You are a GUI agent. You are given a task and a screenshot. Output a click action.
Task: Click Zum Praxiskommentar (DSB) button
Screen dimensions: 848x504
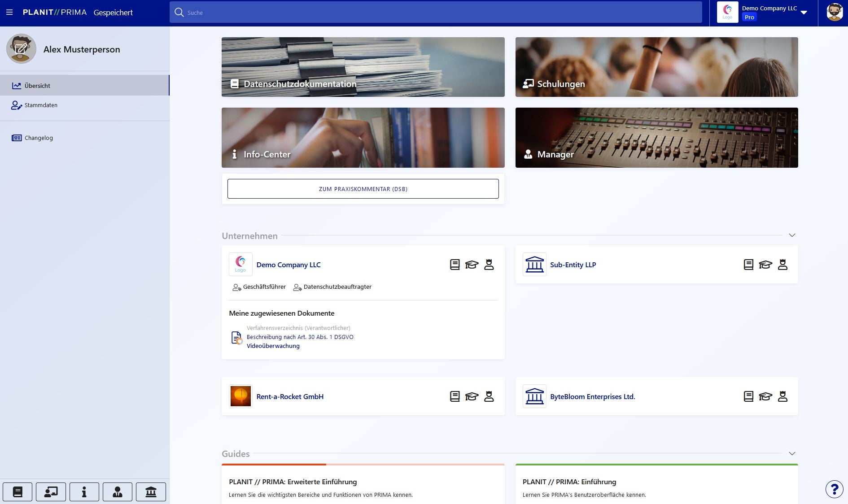[363, 189]
